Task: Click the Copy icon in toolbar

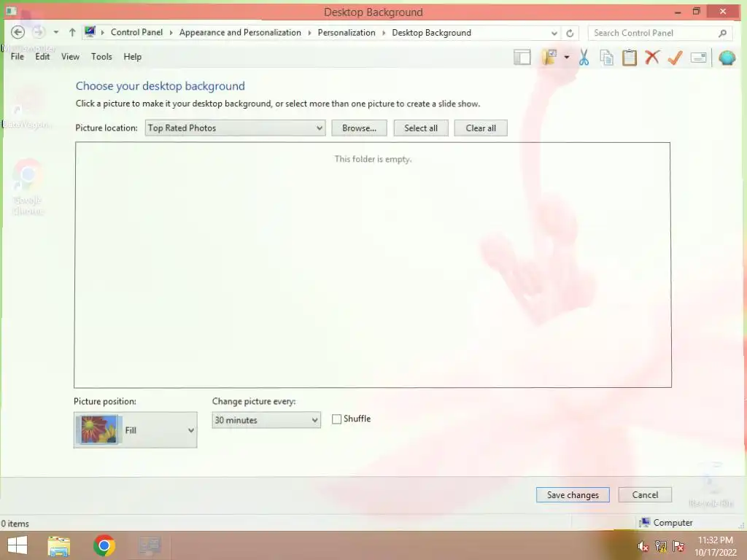Action: 606,58
